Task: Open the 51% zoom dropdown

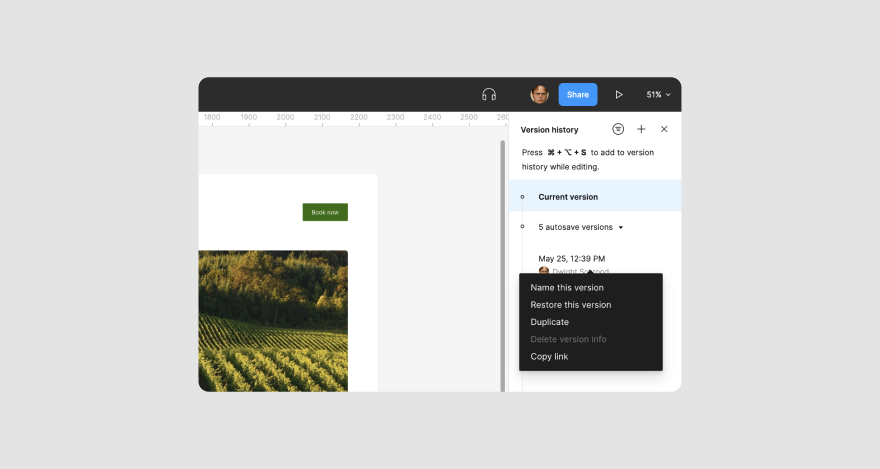Action: 658,94
